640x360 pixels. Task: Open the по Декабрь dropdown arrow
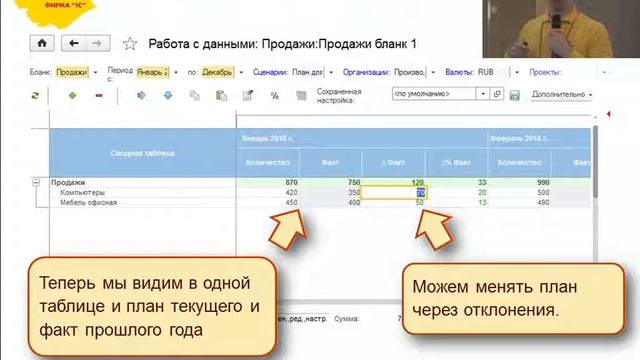pyautogui.click(x=241, y=72)
